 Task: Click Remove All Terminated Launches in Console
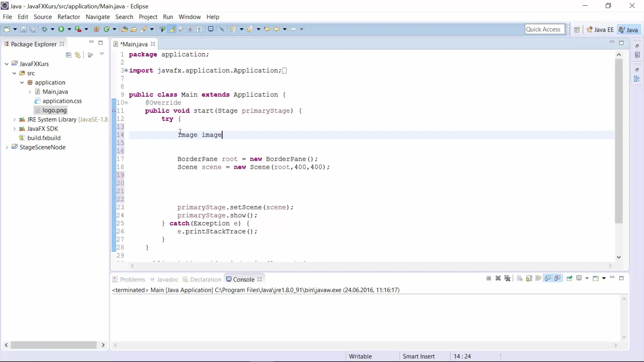507,279
